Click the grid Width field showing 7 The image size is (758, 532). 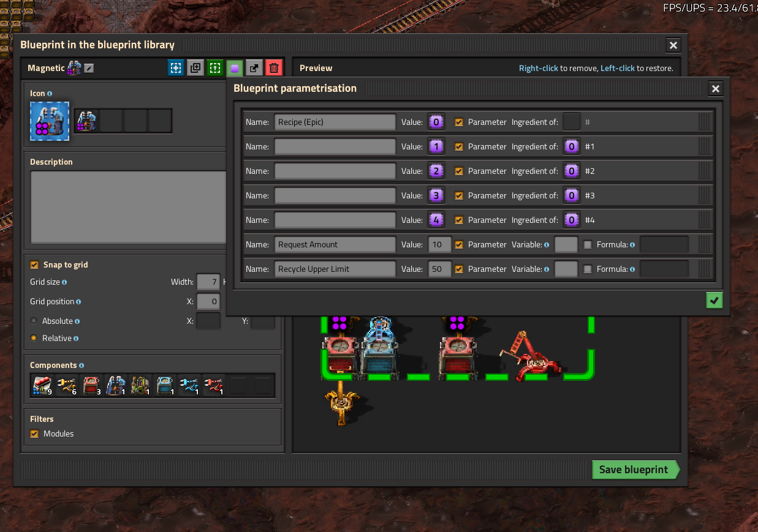pyautogui.click(x=208, y=282)
